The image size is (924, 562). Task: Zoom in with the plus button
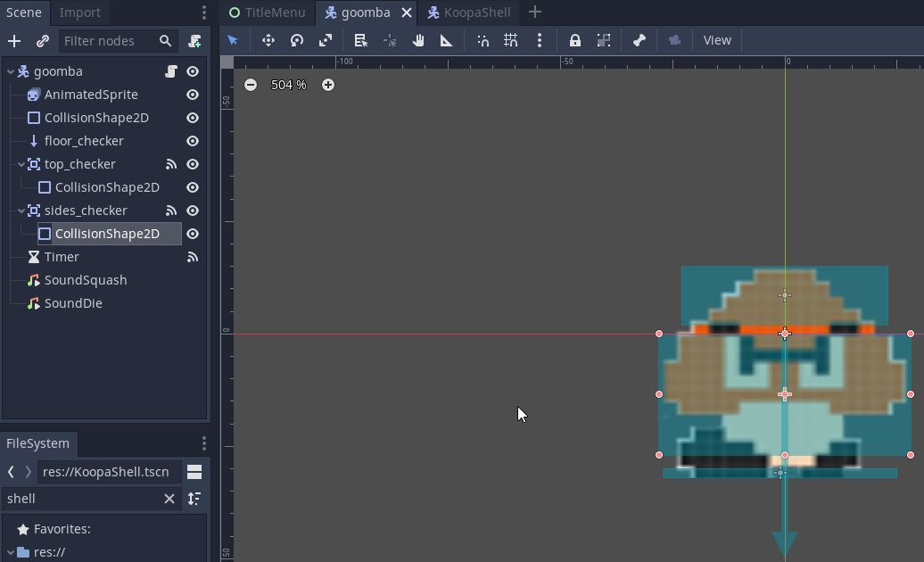328,85
